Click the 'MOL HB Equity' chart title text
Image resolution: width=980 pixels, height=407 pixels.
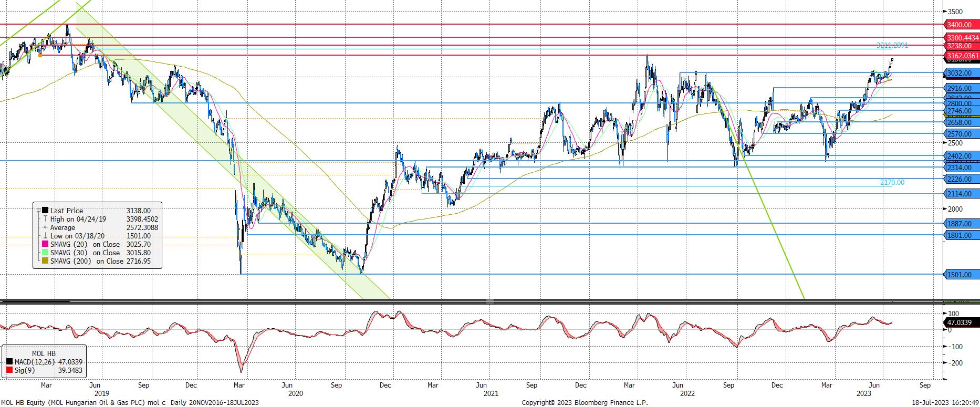click(x=23, y=402)
